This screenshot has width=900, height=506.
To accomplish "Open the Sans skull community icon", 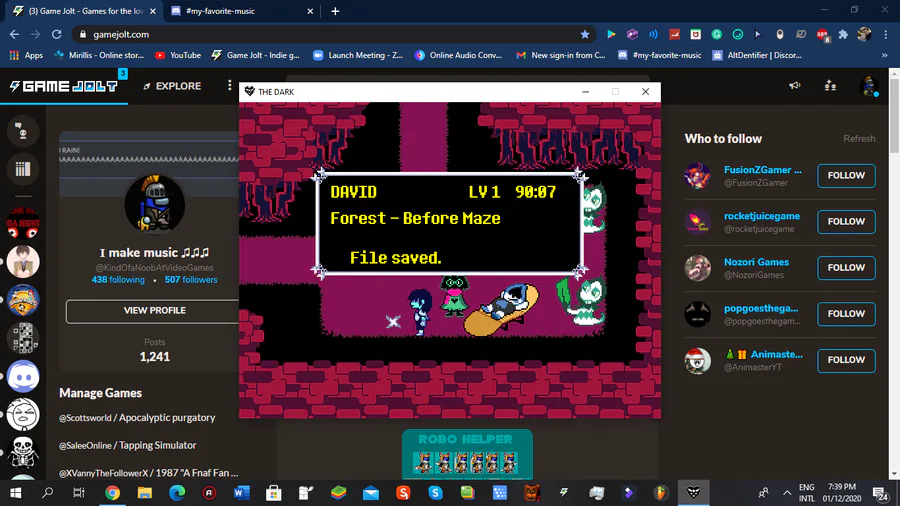I will click(23, 452).
